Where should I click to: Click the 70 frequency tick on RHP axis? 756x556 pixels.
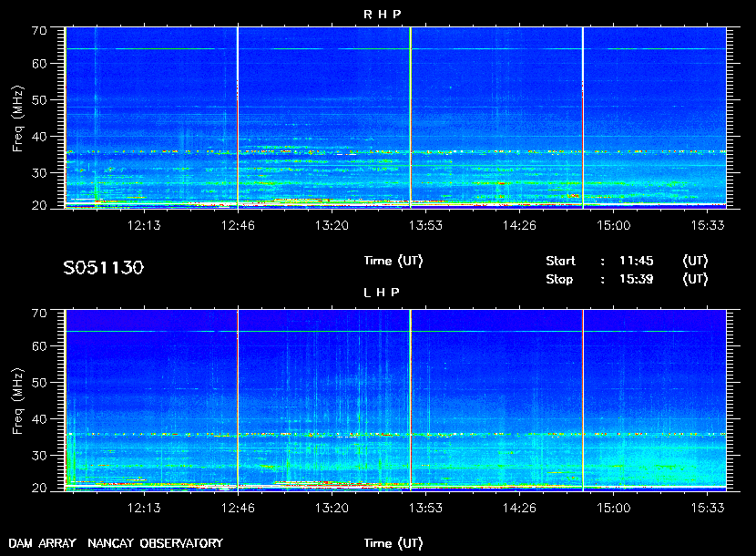click(x=39, y=31)
